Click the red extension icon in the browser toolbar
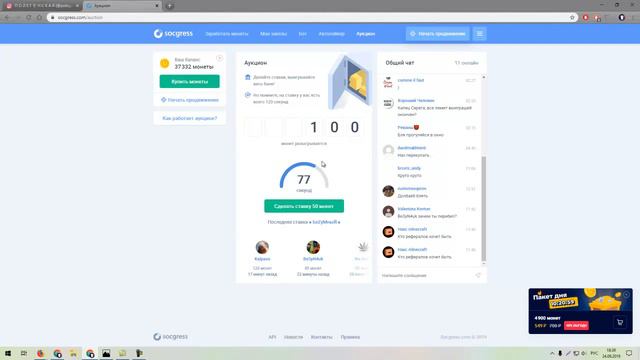Viewport: 640px width, 360px height. pos(585,18)
